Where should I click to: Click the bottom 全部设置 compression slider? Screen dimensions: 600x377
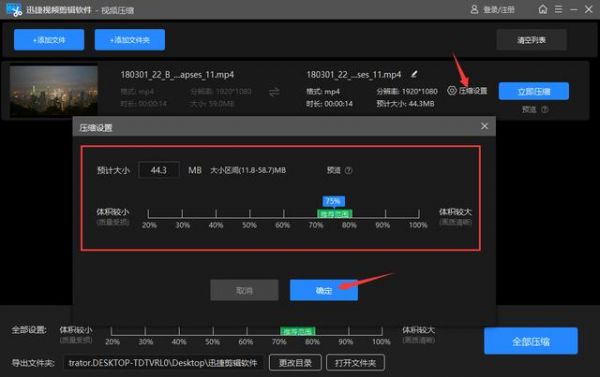point(246,331)
